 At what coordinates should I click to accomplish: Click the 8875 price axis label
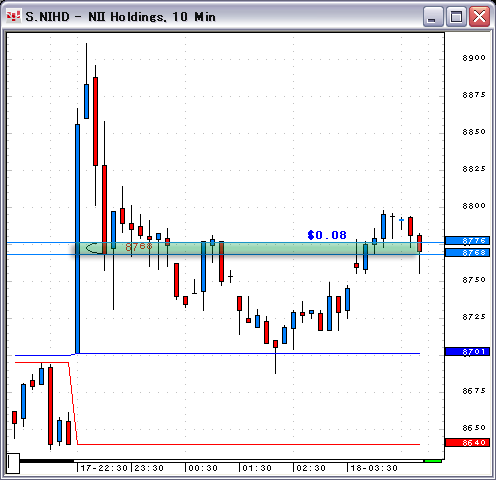(x=474, y=95)
